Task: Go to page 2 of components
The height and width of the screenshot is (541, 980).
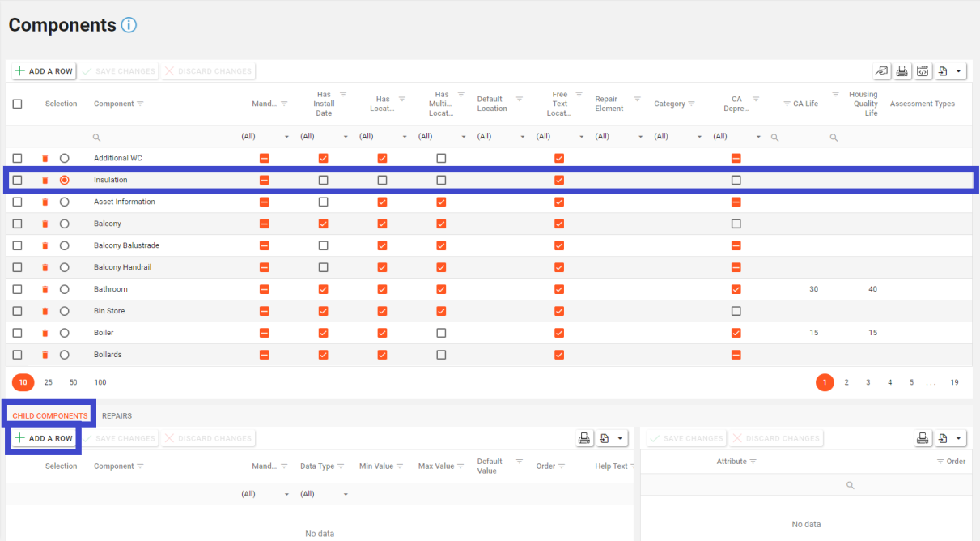Action: (846, 382)
